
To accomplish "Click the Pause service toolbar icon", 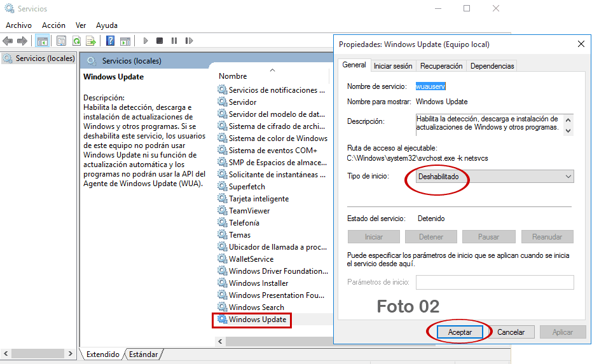I will pyautogui.click(x=174, y=41).
